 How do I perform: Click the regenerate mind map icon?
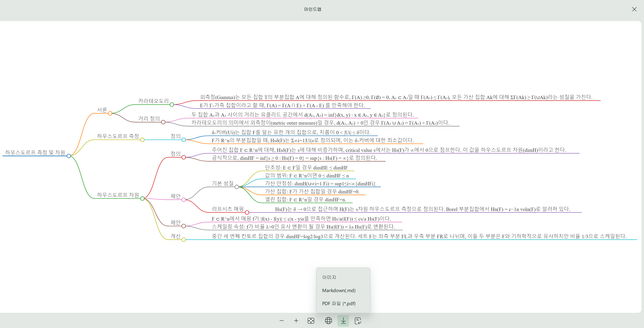click(x=358, y=321)
